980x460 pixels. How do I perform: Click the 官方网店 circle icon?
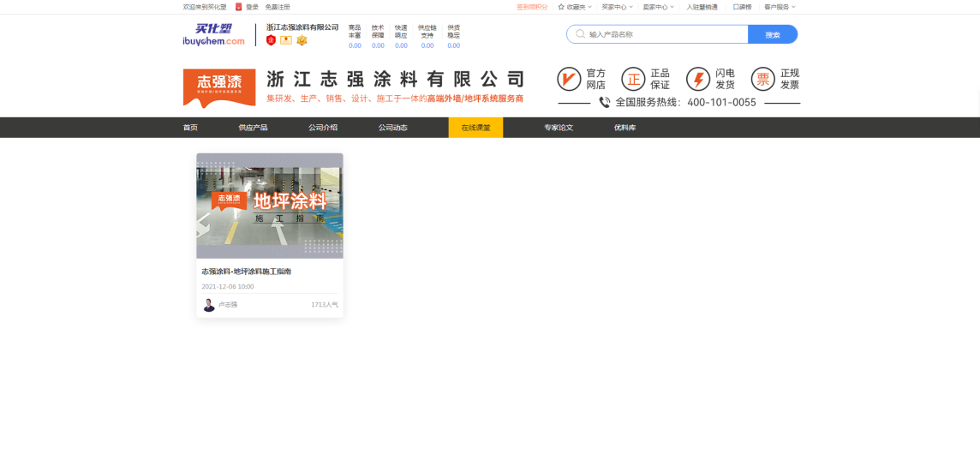[569, 80]
